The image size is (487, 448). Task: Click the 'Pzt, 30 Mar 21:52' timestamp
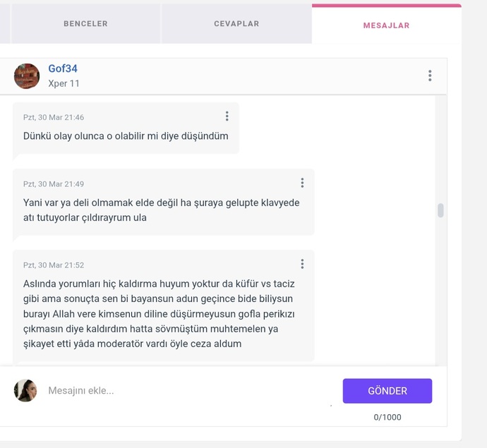pos(54,265)
